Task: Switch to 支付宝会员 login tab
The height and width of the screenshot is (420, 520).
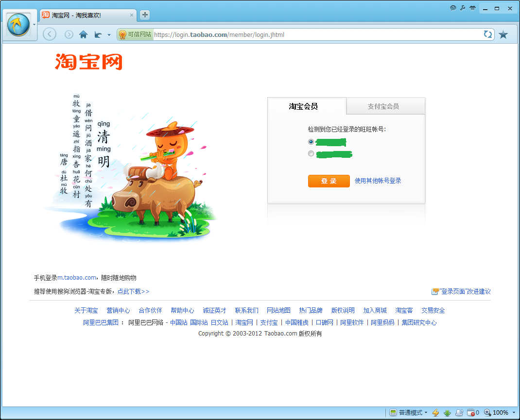Action: pos(386,106)
